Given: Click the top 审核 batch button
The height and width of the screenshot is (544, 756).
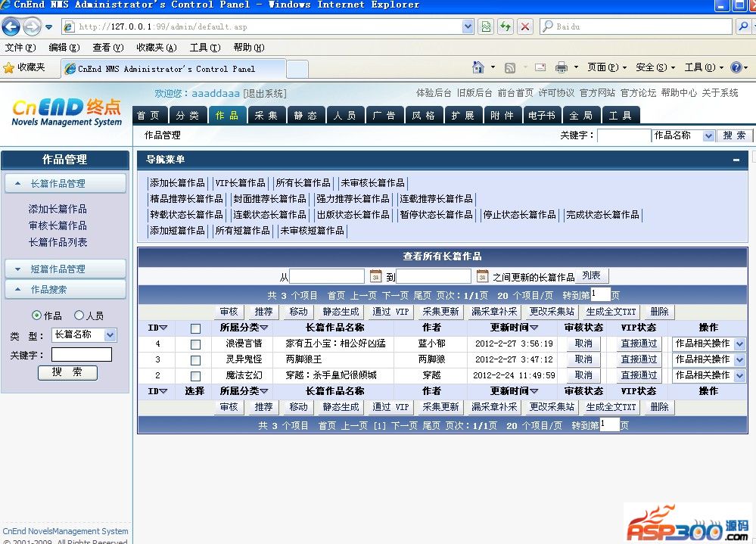Looking at the screenshot, I should [x=229, y=312].
